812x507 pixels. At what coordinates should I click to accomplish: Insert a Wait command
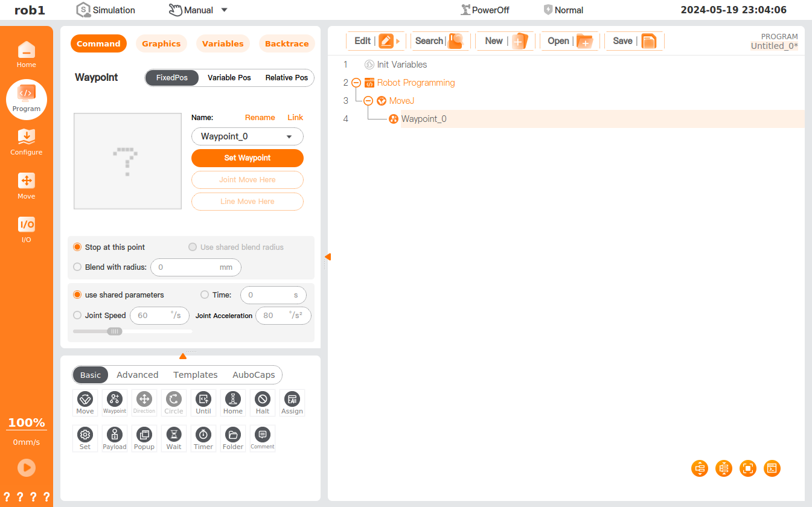pyautogui.click(x=174, y=438)
